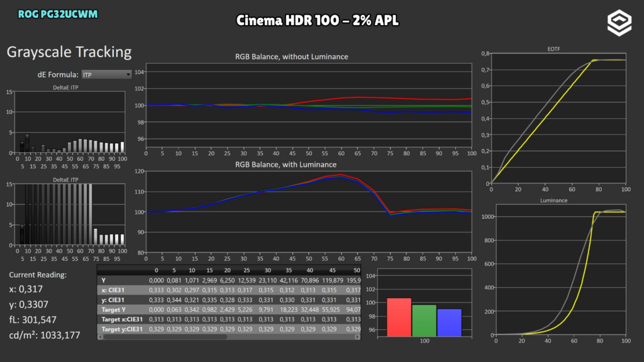Image resolution: width=644 pixels, height=362 pixels.
Task: Click the Y cell reading 6,250
Action: tap(227, 280)
